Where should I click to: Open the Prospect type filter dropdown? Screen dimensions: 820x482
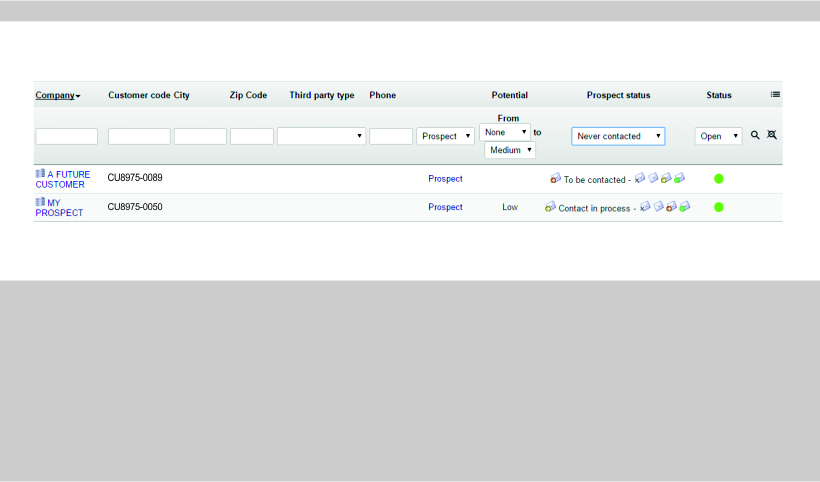coord(445,136)
